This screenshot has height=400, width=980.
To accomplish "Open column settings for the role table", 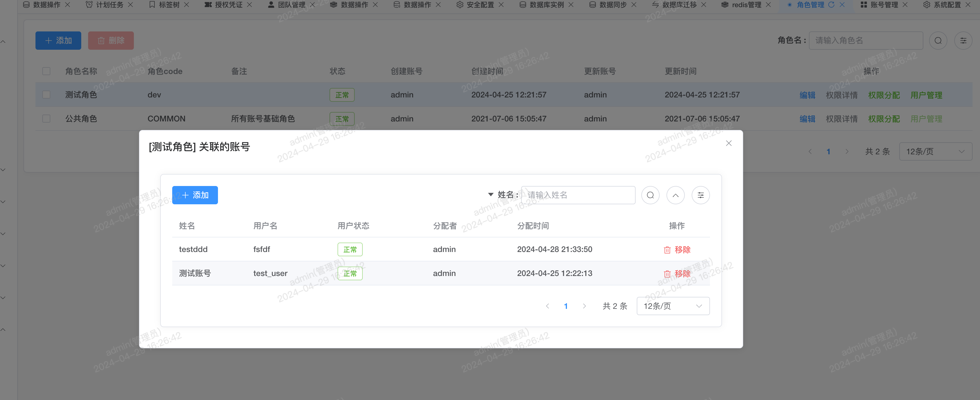I will [963, 41].
